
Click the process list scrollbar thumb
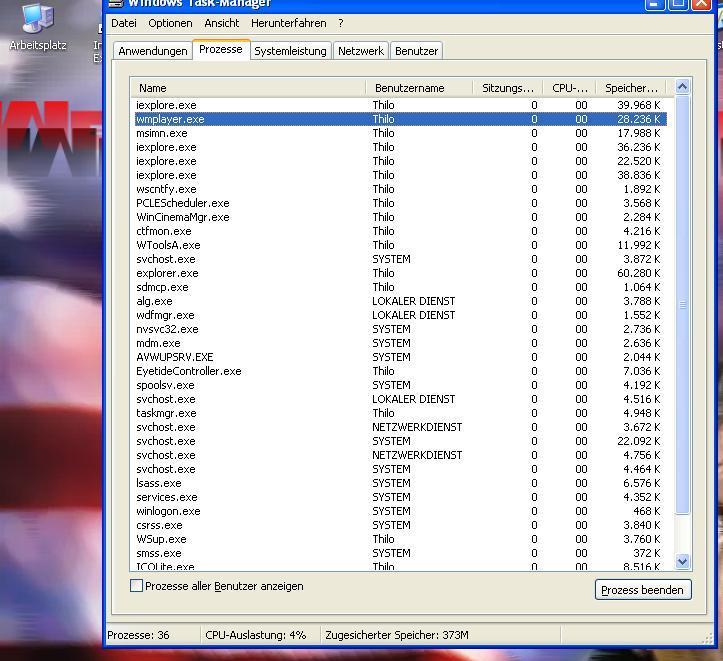tap(682, 304)
